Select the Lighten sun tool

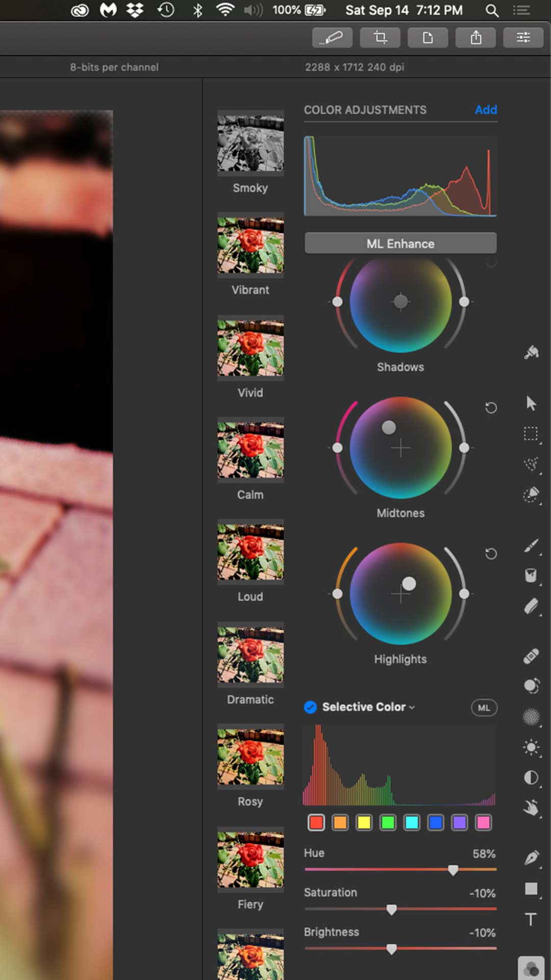(531, 748)
